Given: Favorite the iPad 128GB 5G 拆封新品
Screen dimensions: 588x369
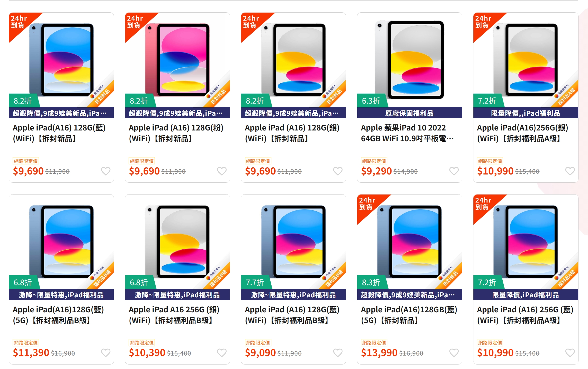Looking at the screenshot, I should (454, 353).
